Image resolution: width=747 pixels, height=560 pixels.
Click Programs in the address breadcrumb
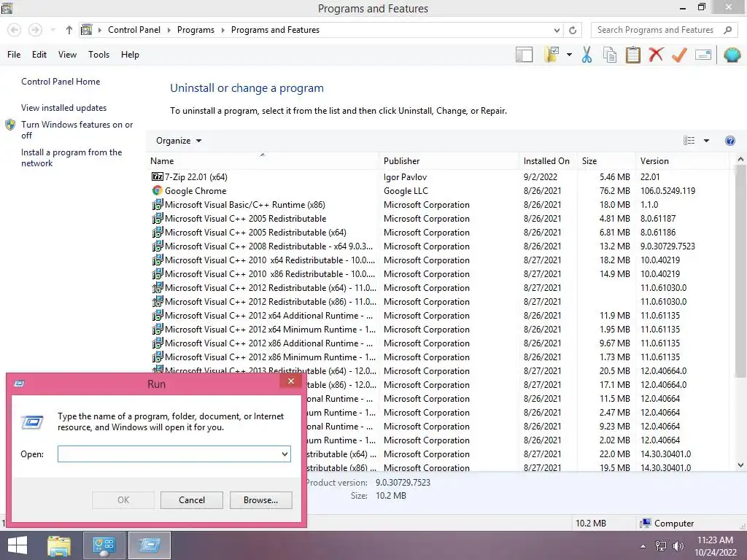tap(196, 30)
